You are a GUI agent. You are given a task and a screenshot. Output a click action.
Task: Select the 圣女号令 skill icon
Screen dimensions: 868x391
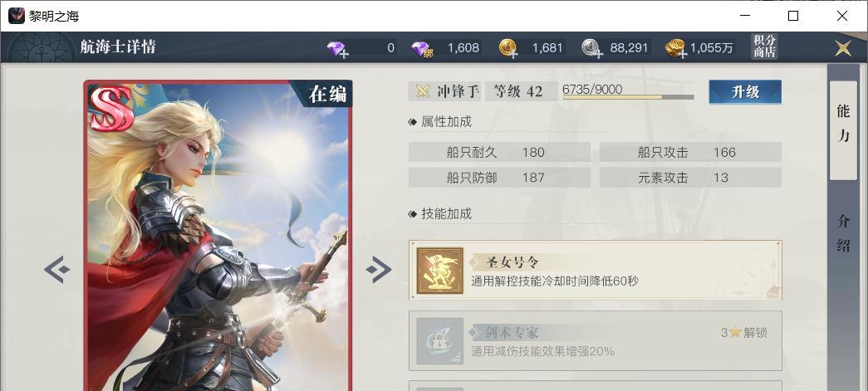pos(439,271)
